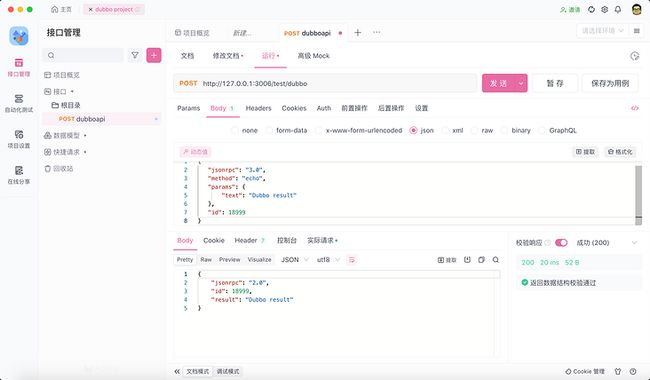Toggle word wrap icon in response toolbar
This screenshot has width=650, height=380.
pyautogui.click(x=352, y=260)
